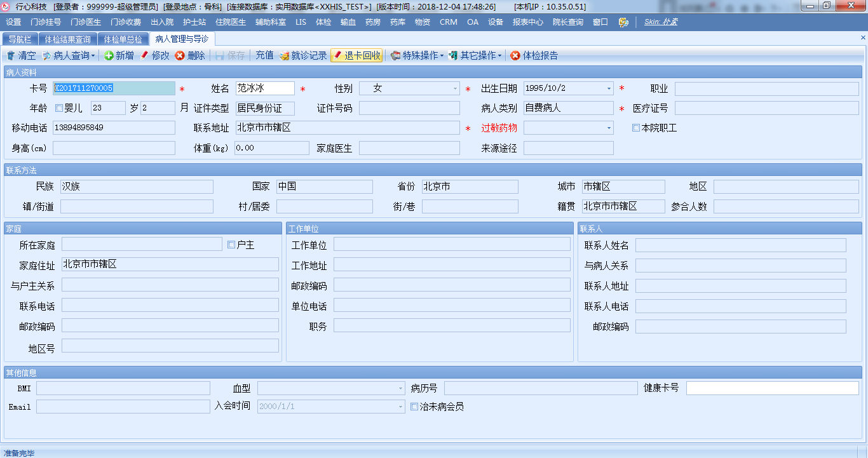
Task: Toggle the 治未病会员 checkbox
Action: (414, 407)
